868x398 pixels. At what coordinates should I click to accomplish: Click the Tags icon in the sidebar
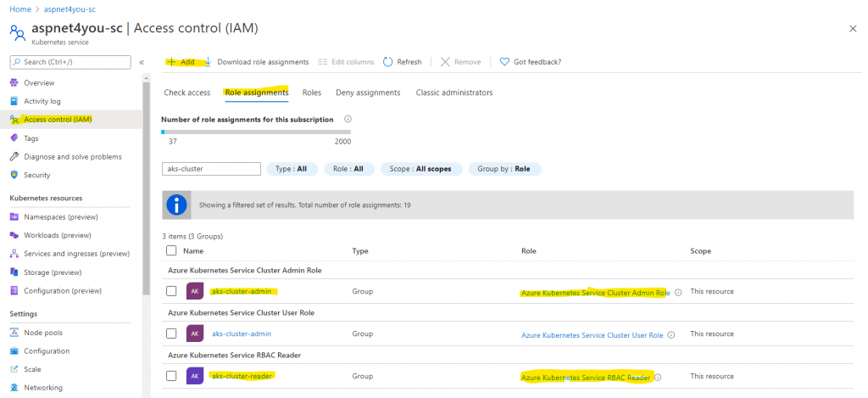tap(14, 138)
